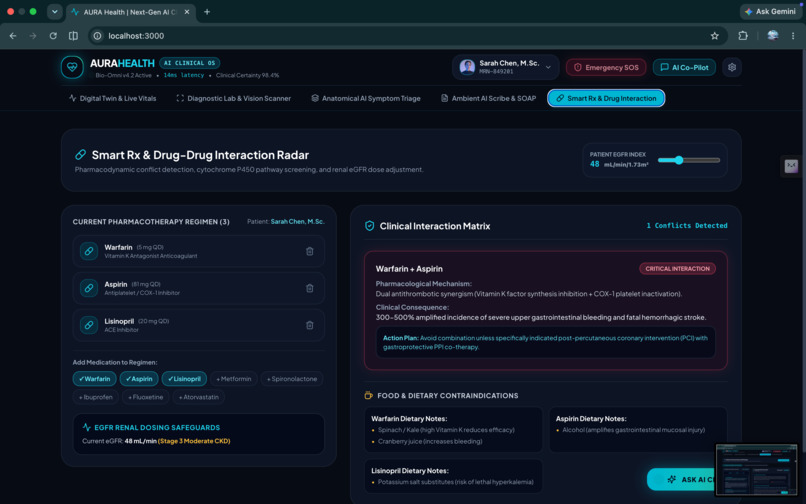Image resolution: width=806 pixels, height=504 pixels.
Task: Click the Critical Interaction badge
Action: point(677,268)
